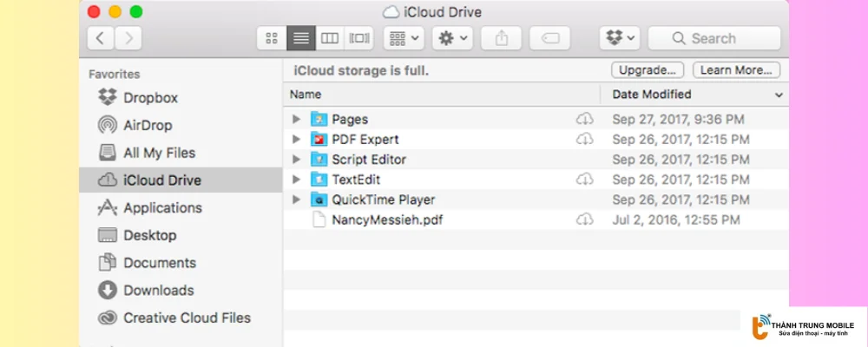868x347 pixels.
Task: Select the "NancyMessieh.pdf" file name
Action: click(x=387, y=219)
